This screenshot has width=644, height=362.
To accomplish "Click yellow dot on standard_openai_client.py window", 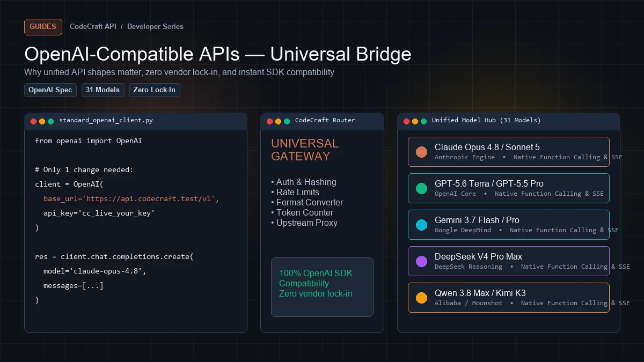I will 42,121.
